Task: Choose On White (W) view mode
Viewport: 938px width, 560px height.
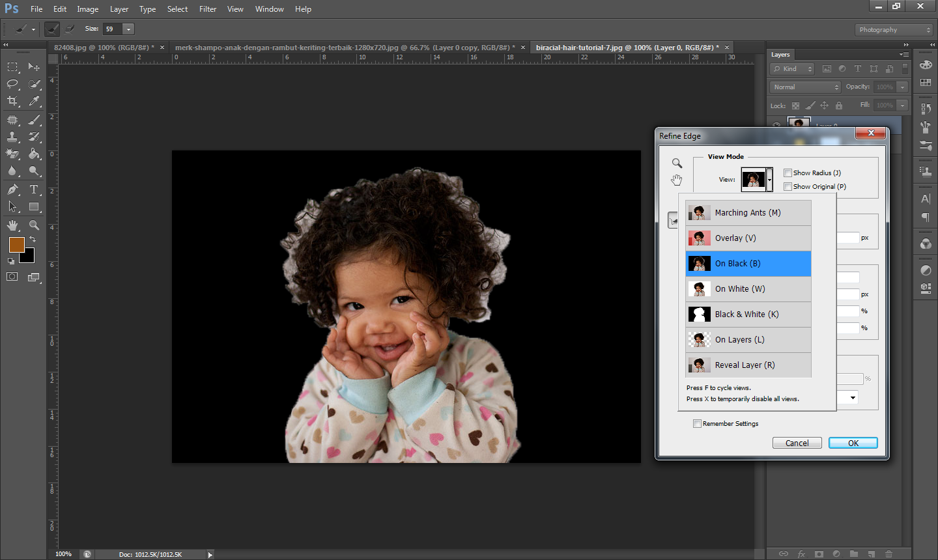Action: coord(739,288)
